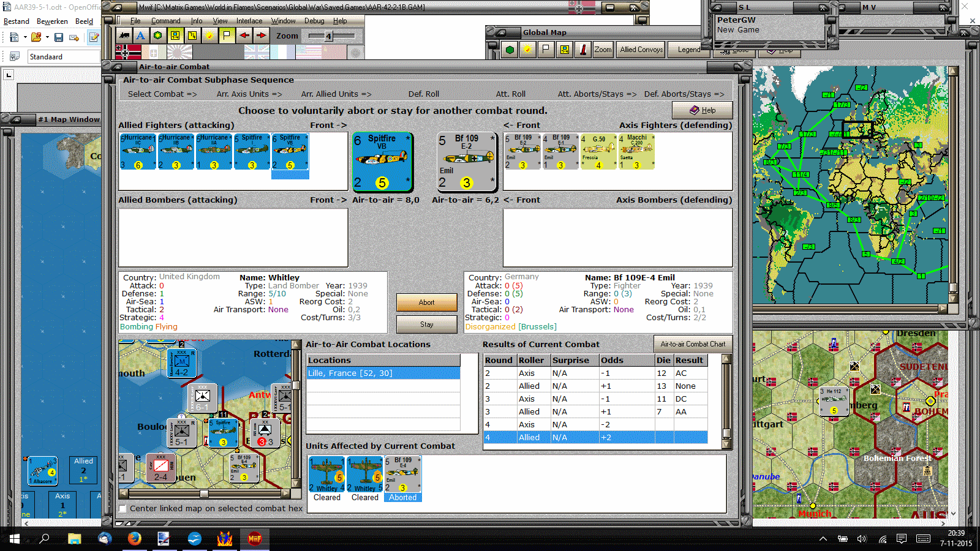Click the linked map horizontal scrollbar
The height and width of the screenshot is (551, 980).
(205, 493)
